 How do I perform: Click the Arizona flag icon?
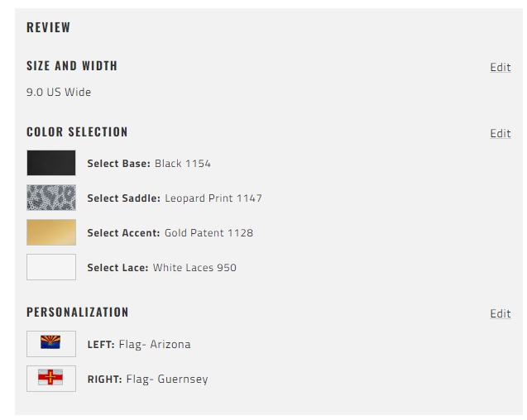tap(50, 342)
